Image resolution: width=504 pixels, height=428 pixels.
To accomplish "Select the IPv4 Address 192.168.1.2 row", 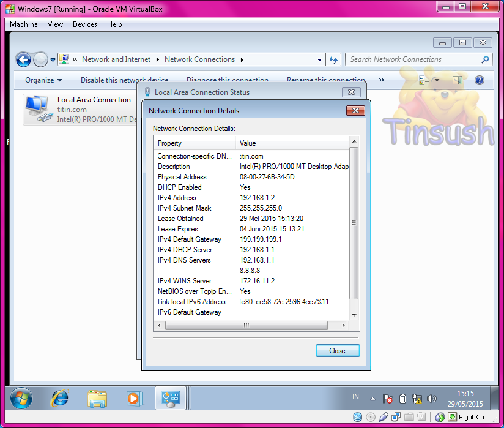I will point(251,198).
